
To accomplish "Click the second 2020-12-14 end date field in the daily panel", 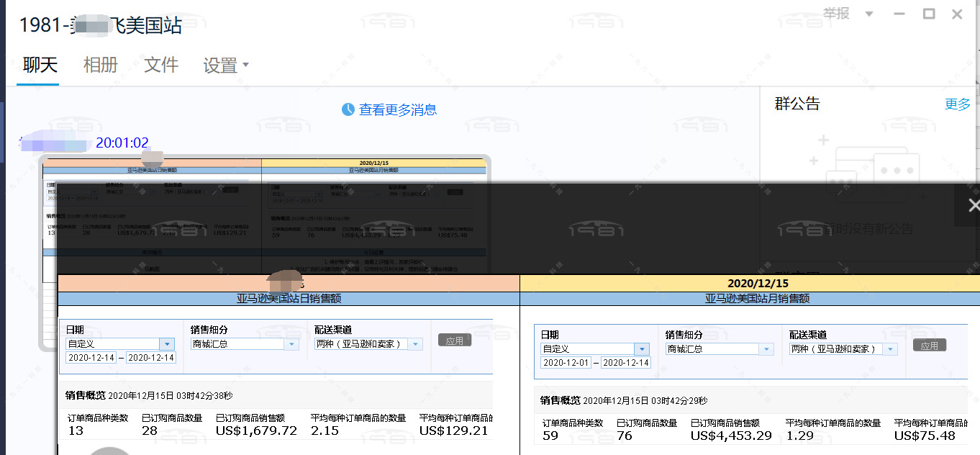I will pos(151,358).
